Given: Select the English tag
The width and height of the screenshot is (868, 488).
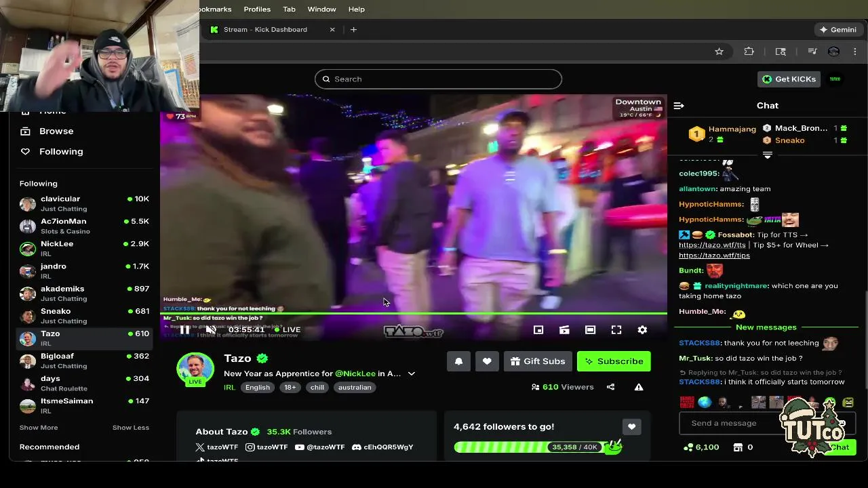Looking at the screenshot, I should [x=258, y=387].
